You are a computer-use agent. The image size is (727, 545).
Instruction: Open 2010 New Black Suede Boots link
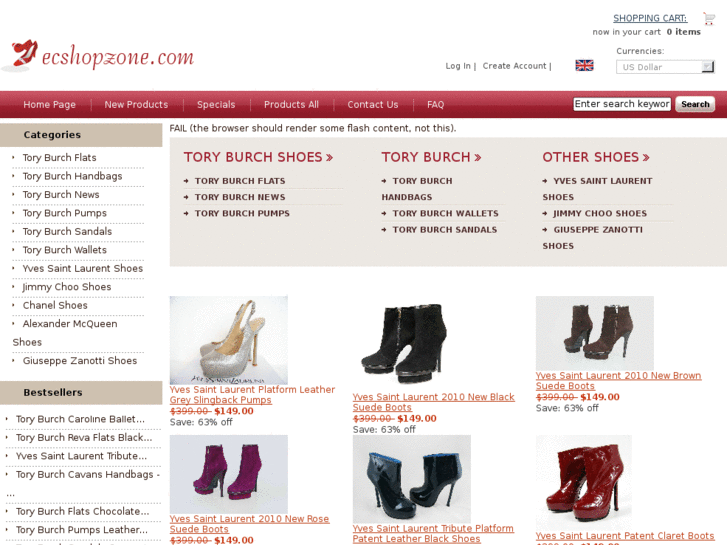coord(434,402)
